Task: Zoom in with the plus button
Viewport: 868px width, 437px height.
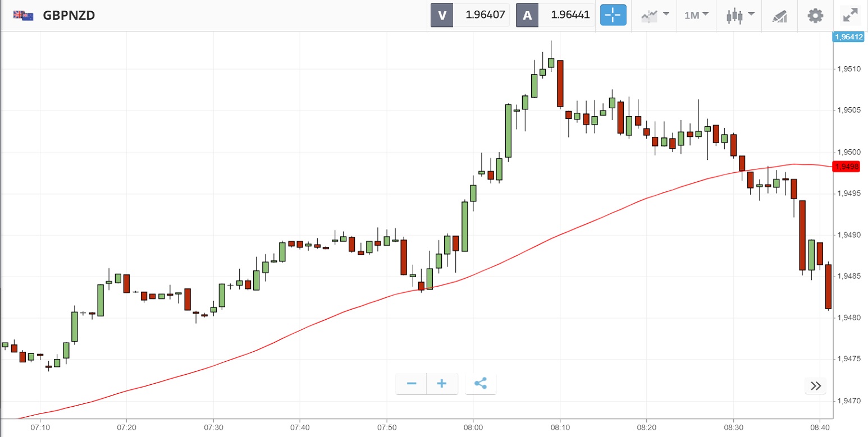Action: point(442,384)
